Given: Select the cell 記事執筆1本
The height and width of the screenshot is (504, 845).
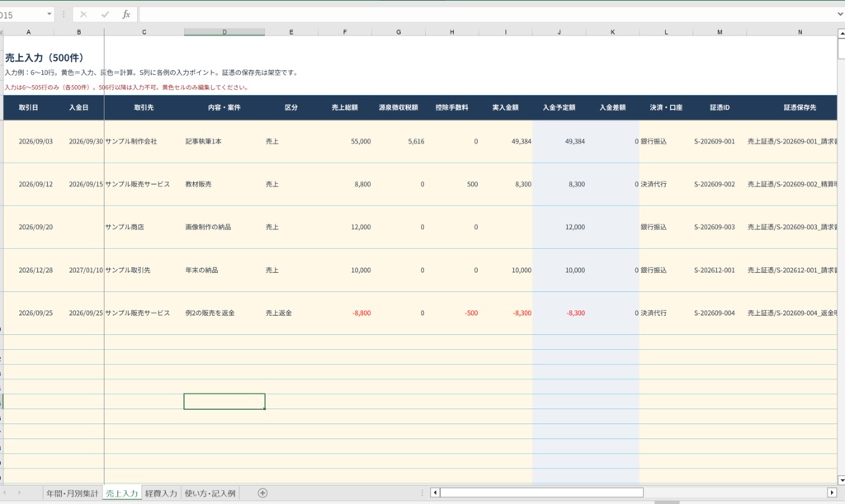Looking at the screenshot, I should 224,142.
